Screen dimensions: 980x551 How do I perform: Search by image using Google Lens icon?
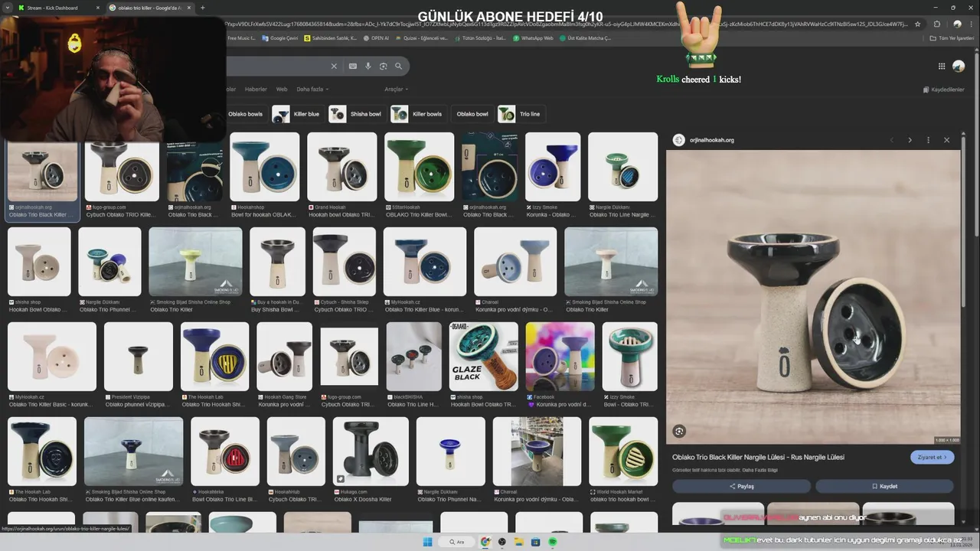(x=384, y=67)
